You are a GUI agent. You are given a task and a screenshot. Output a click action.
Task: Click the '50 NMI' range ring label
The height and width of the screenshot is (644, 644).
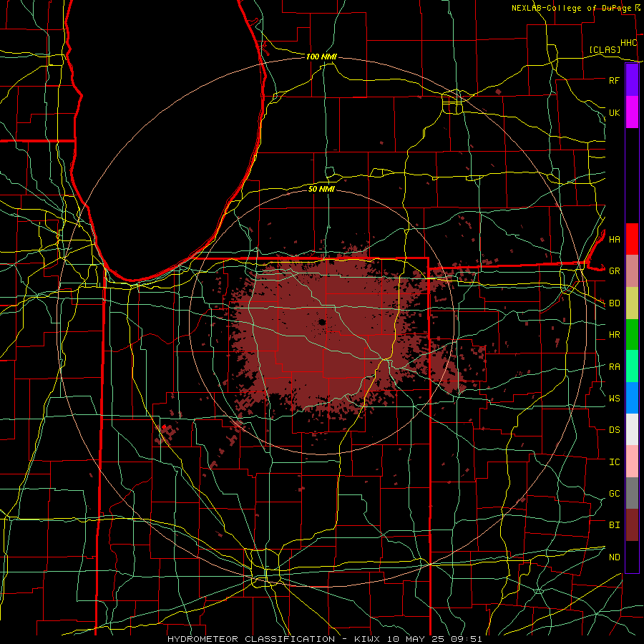pos(321,189)
